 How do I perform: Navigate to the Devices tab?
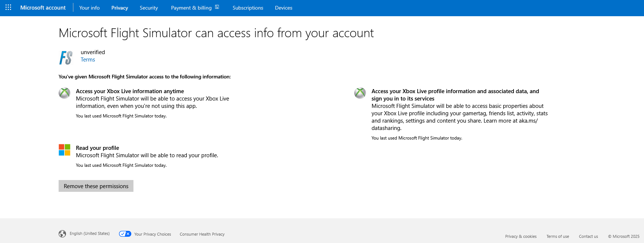283,8
